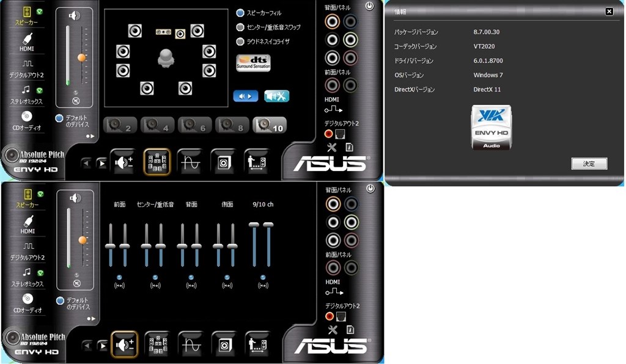The height and width of the screenshot is (364, 626).
Task: Toggle ラウドネスイコライザ option
Action: [x=240, y=41]
